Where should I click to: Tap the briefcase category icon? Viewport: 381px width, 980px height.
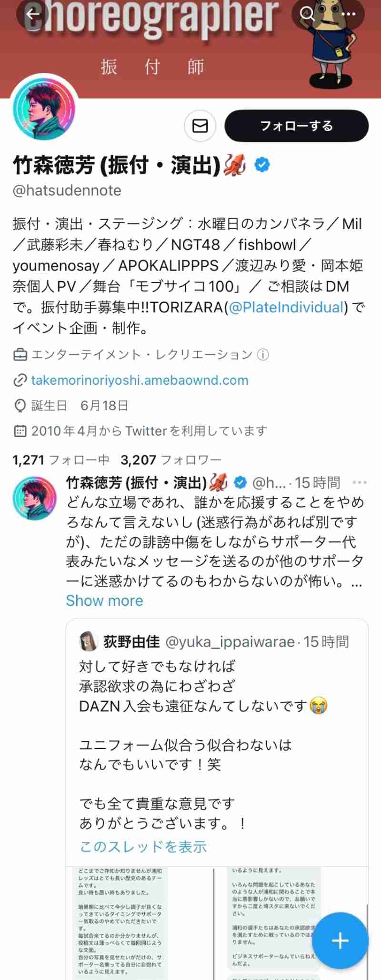(x=20, y=355)
